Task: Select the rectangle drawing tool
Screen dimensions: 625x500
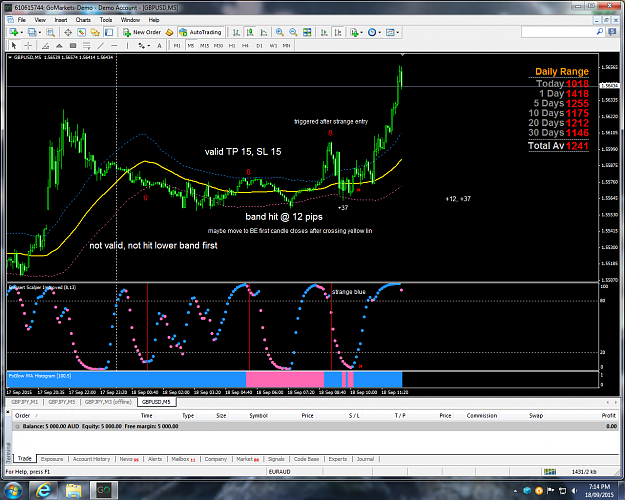Action: (x=73, y=45)
